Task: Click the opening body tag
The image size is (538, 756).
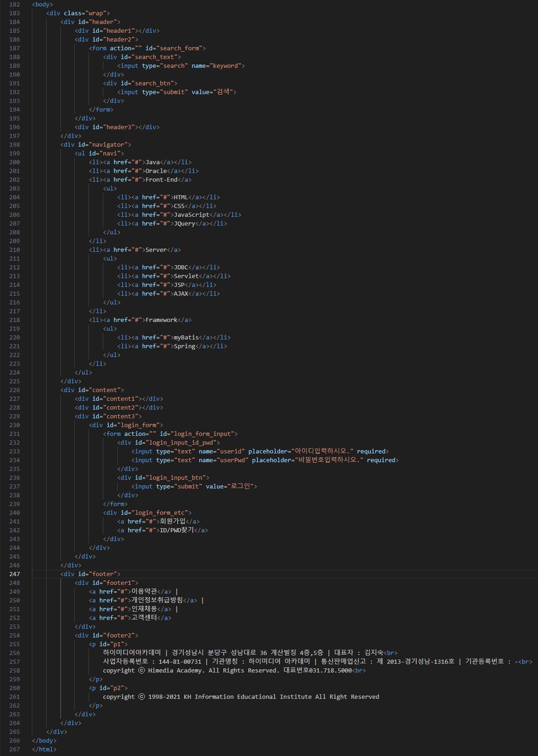Action: point(42,5)
